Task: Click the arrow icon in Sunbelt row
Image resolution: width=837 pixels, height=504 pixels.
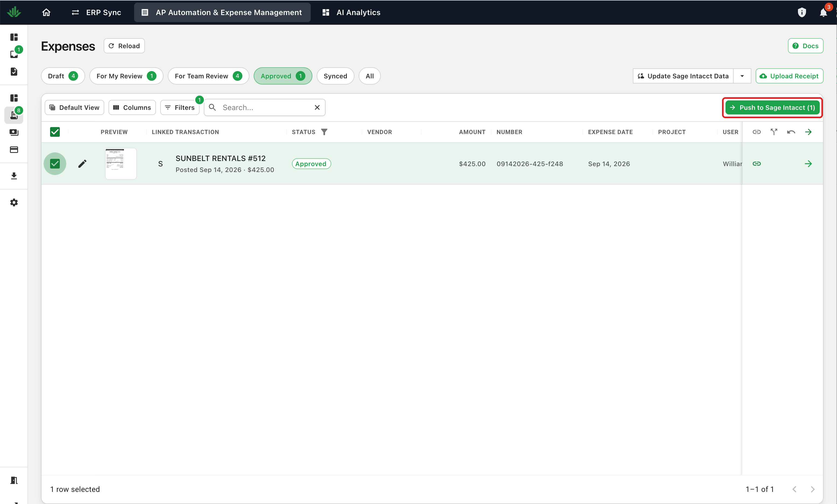Action: [x=808, y=164]
